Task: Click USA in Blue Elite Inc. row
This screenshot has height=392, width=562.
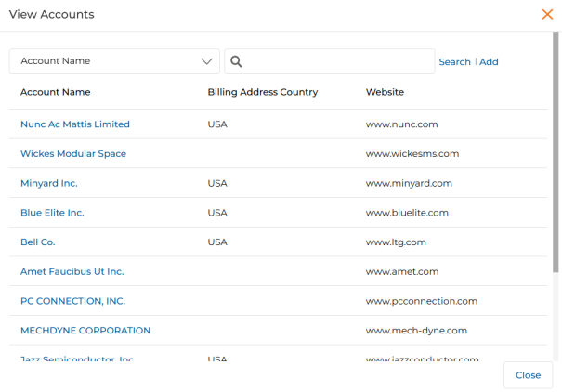Action: pos(217,213)
